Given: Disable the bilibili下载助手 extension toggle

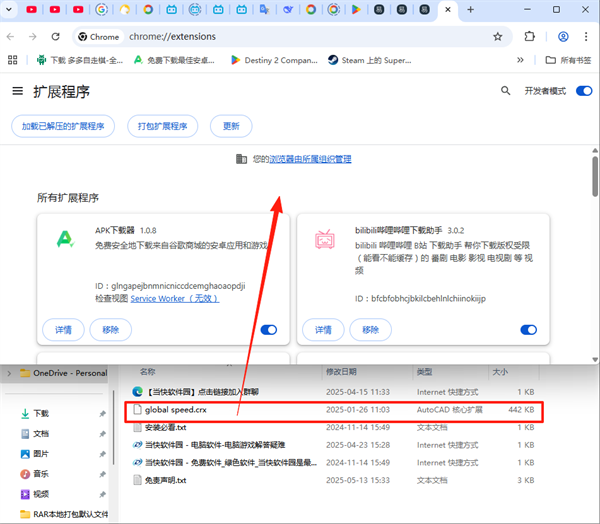Looking at the screenshot, I should pyautogui.click(x=528, y=330).
